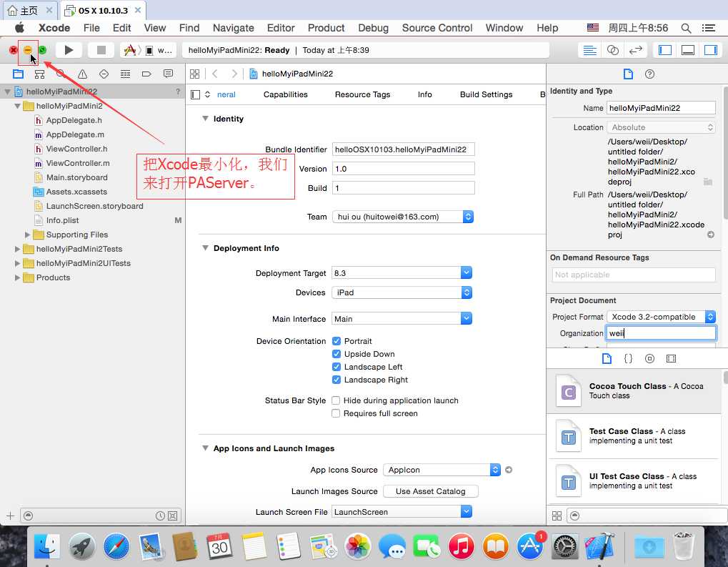
Task: Hide the navigator pane
Action: click(x=665, y=50)
